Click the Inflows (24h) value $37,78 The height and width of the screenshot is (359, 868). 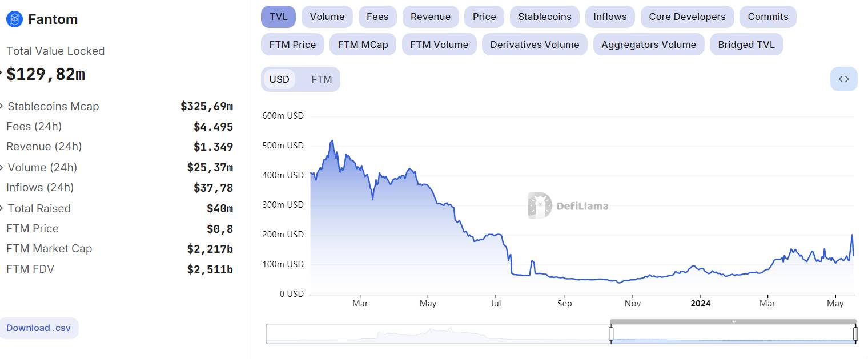click(213, 188)
